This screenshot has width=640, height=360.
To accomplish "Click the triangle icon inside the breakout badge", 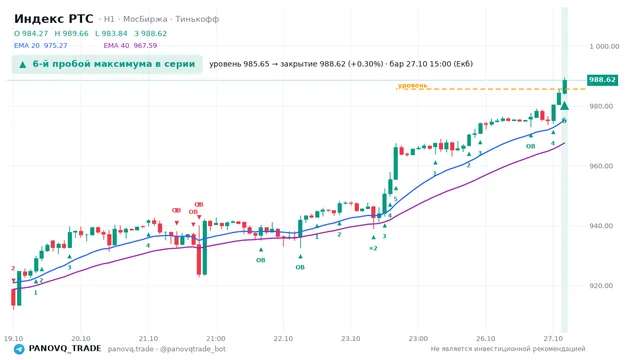I will click(23, 64).
